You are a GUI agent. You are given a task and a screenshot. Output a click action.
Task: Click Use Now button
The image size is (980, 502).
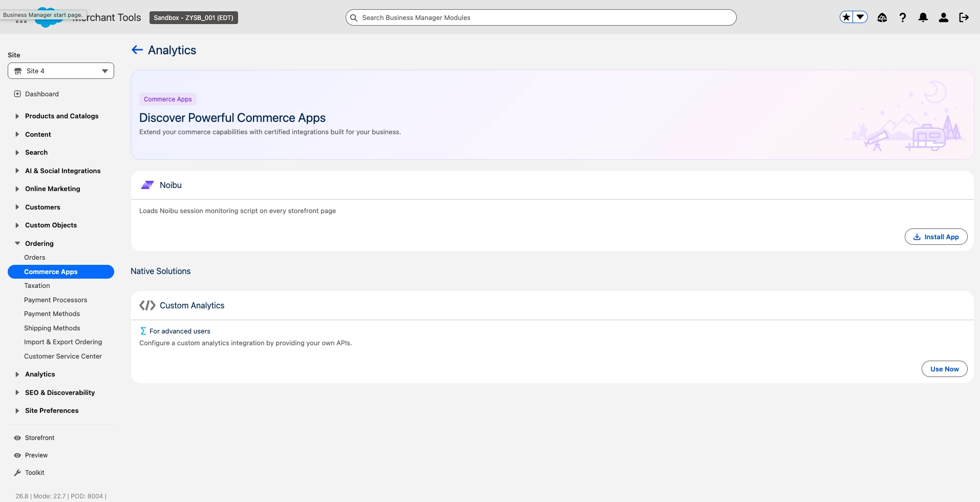click(x=945, y=369)
